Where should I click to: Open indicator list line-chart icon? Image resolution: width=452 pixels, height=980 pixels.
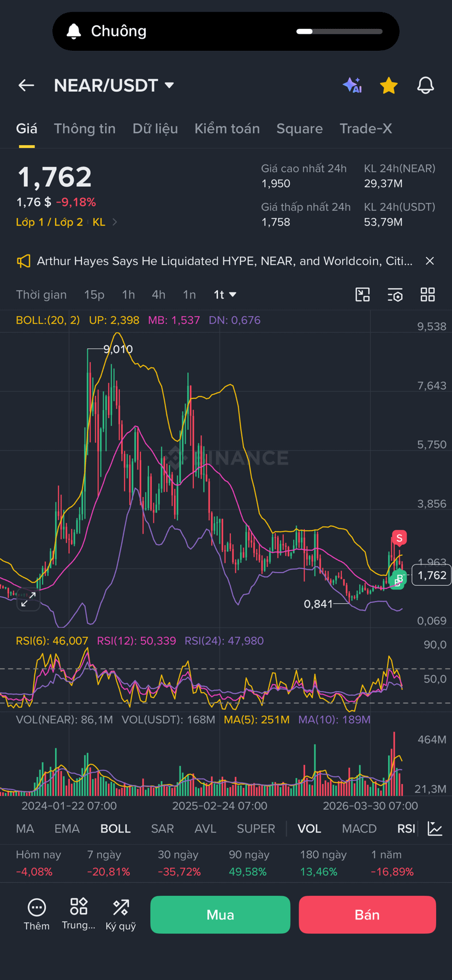click(435, 829)
